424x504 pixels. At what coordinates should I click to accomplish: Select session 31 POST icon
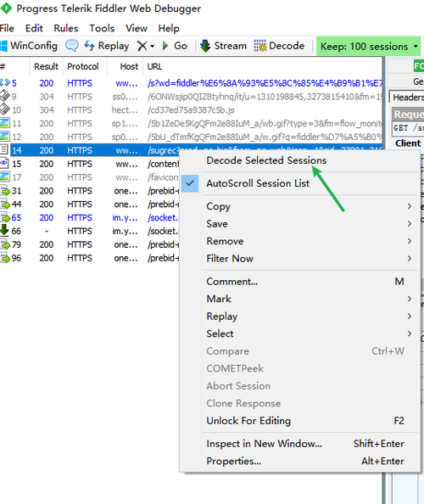[x=5, y=191]
